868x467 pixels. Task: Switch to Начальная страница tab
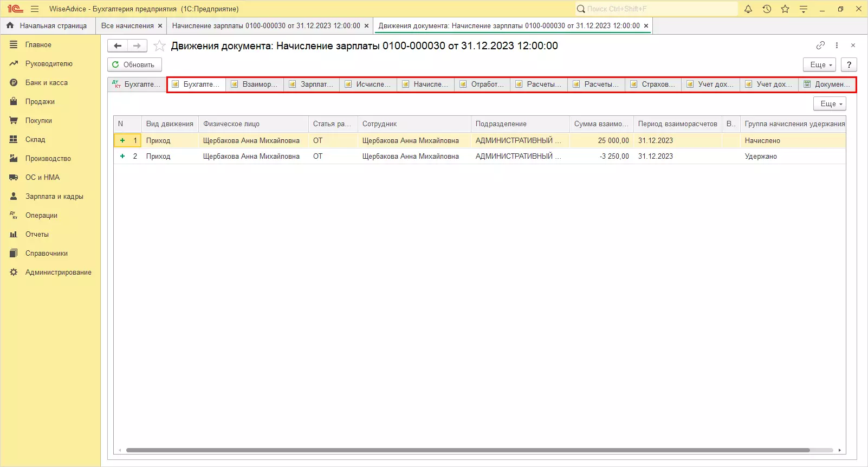pyautogui.click(x=48, y=26)
